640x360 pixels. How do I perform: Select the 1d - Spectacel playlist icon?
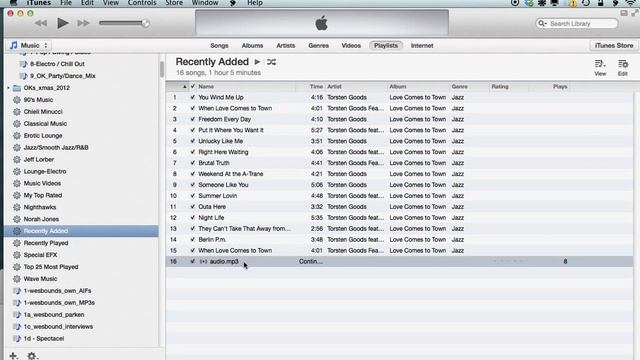[x=17, y=339]
